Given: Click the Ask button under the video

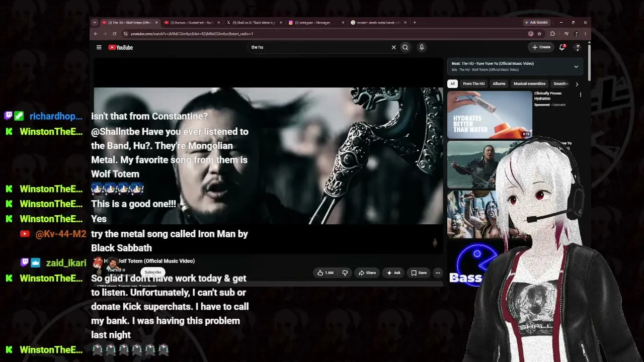Looking at the screenshot, I should pos(393,273).
